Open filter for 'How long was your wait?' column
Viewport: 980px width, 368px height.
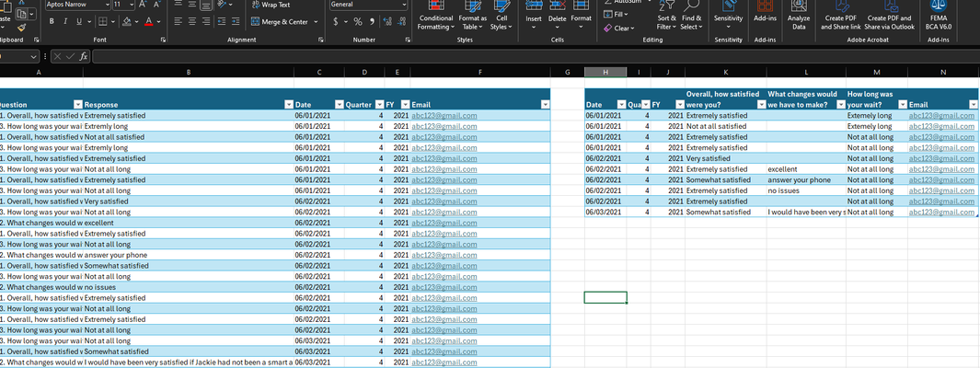coord(903,105)
